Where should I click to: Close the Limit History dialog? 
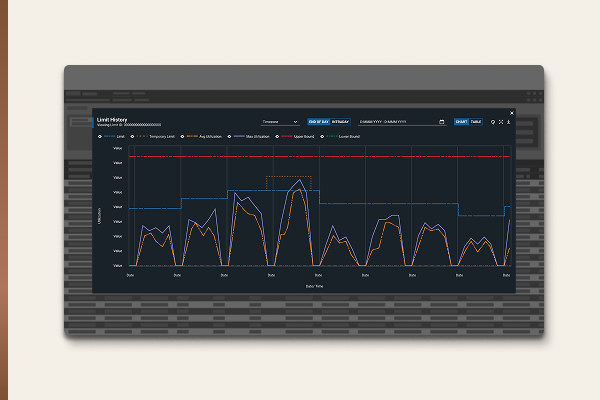coord(511,112)
